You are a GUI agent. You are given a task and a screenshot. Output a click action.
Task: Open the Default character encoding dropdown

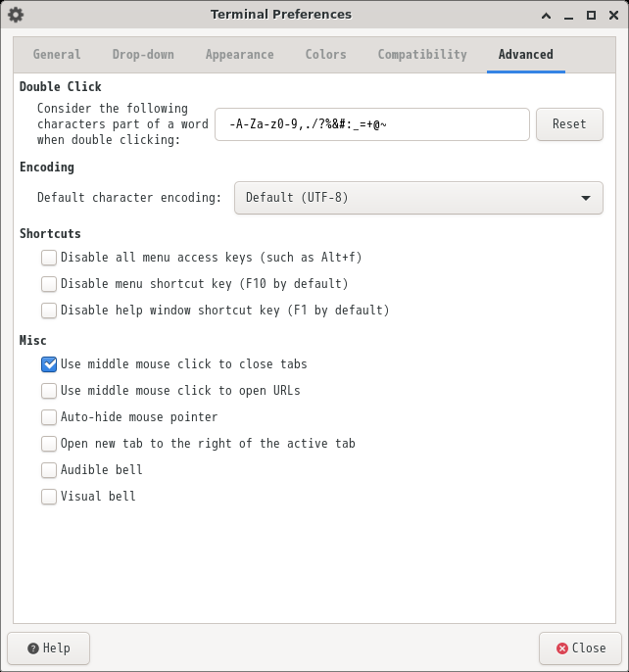tap(418, 198)
